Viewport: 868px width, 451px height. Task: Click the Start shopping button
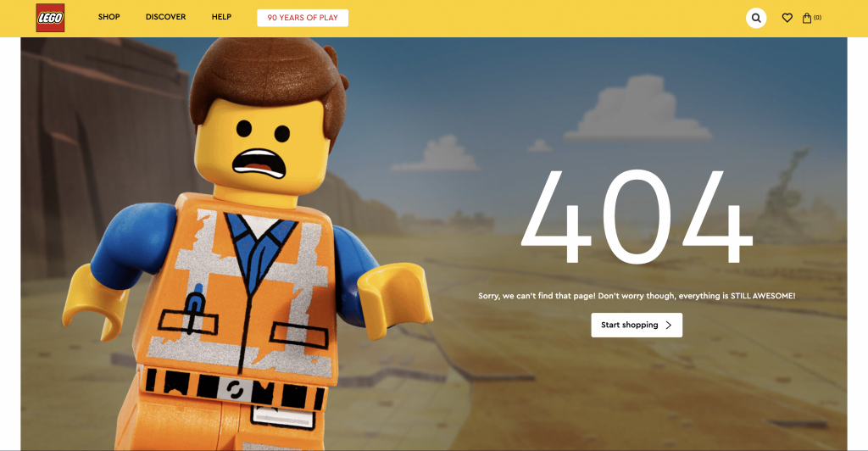pyautogui.click(x=637, y=325)
